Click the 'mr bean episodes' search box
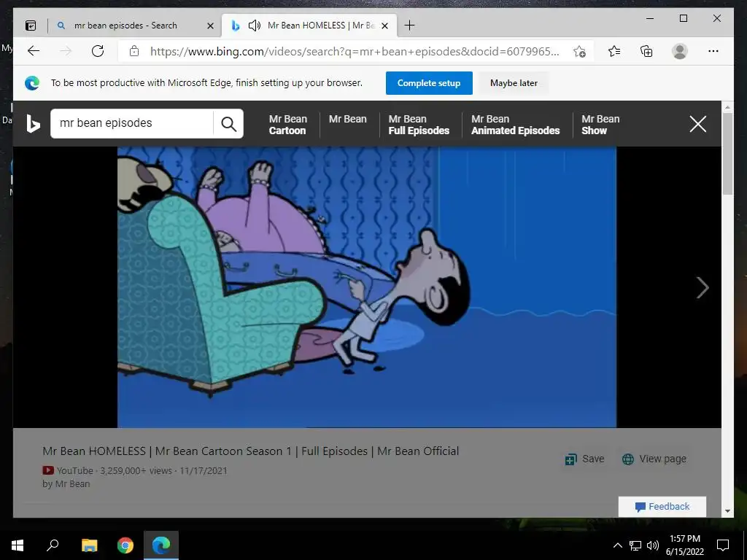 pos(131,123)
